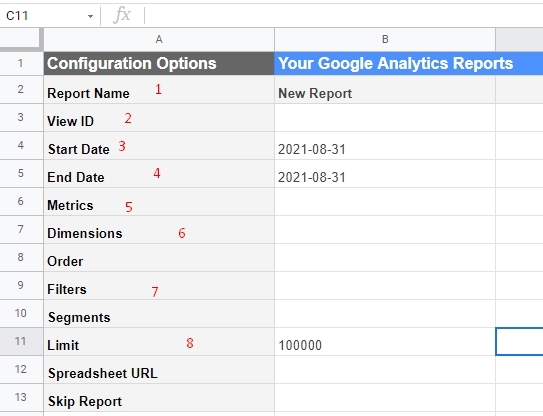This screenshot has width=543, height=416.
Task: Select the entire sheet via corner box
Action: pos(21,39)
